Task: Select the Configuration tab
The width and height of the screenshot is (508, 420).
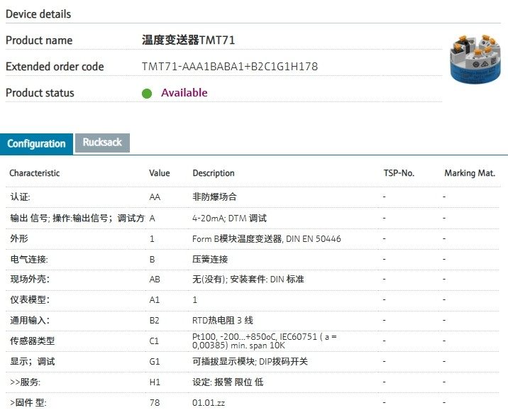Action: pos(36,143)
